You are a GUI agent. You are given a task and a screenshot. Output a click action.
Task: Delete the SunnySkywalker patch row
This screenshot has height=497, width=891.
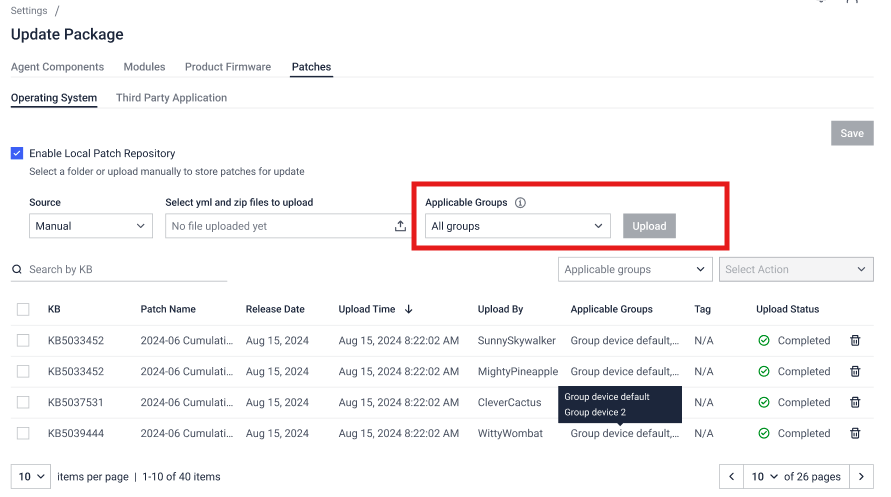(x=855, y=341)
